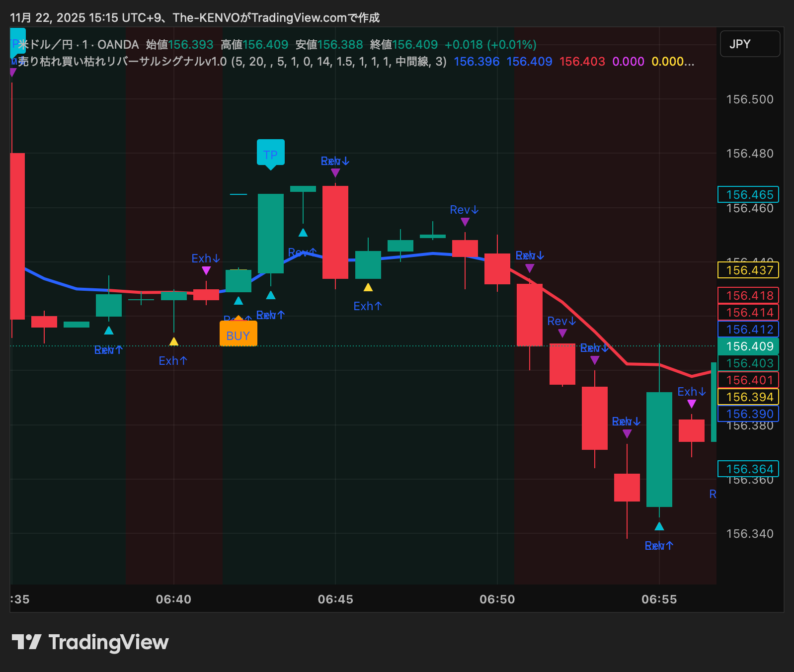Viewport: 794px width, 672px height.
Task: Click yellow Exh↑ triangle below the 06:40 candle
Action: point(174,341)
